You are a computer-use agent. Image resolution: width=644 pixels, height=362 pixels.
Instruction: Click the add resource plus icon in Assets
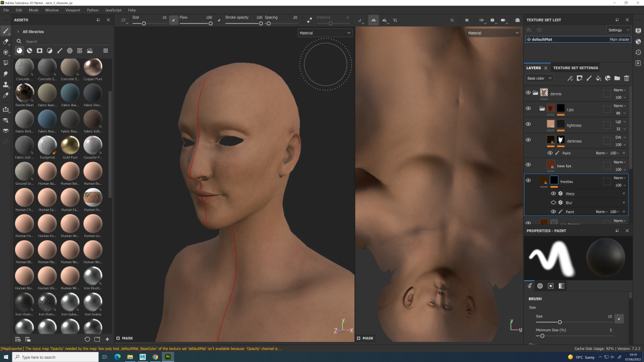pyautogui.click(x=107, y=339)
